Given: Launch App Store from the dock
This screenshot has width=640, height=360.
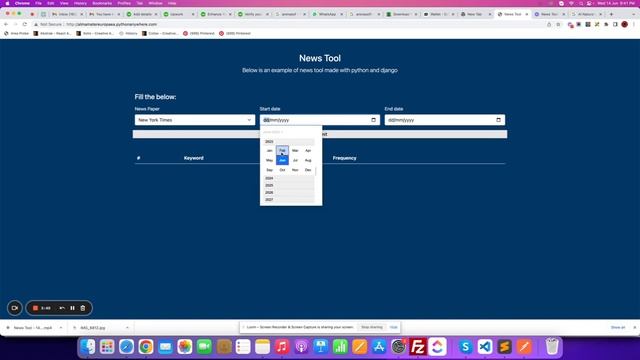Looking at the screenshot, I should [379, 347].
